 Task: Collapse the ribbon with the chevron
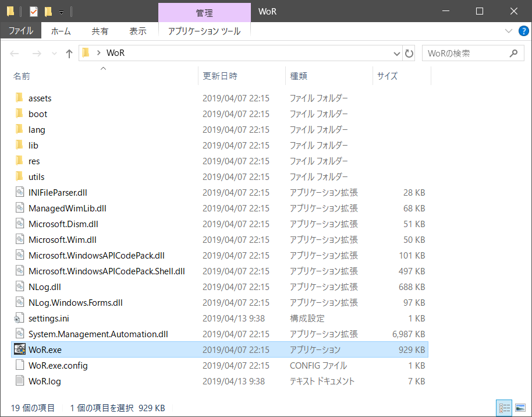point(509,31)
